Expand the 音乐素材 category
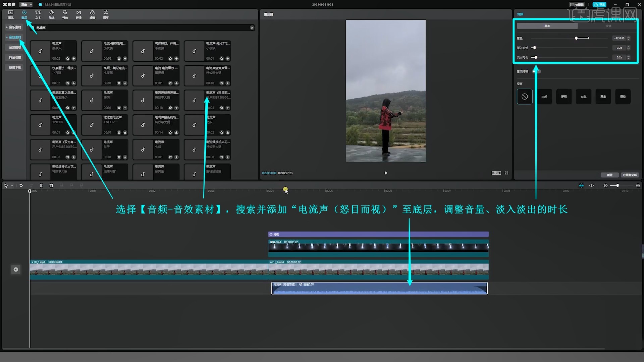Screen dimensions: 644x362 click(x=14, y=27)
